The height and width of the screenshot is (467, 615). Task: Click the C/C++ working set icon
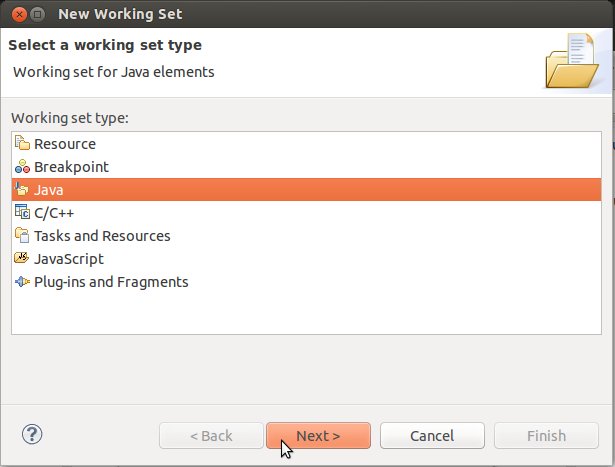[x=22, y=212]
